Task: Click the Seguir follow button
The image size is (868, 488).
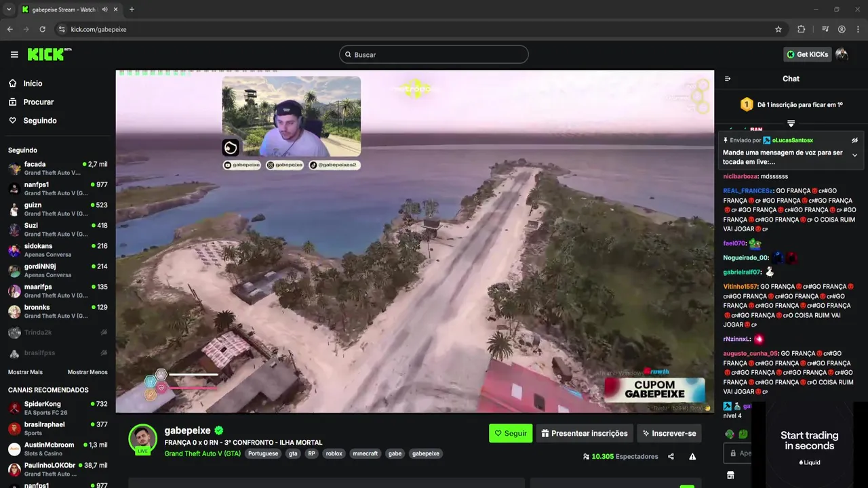Action: (x=511, y=433)
